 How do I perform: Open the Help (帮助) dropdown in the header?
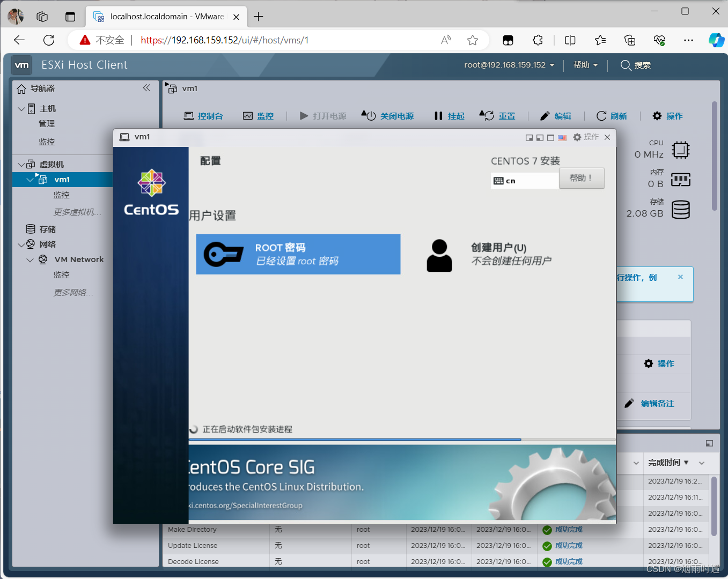(x=585, y=65)
